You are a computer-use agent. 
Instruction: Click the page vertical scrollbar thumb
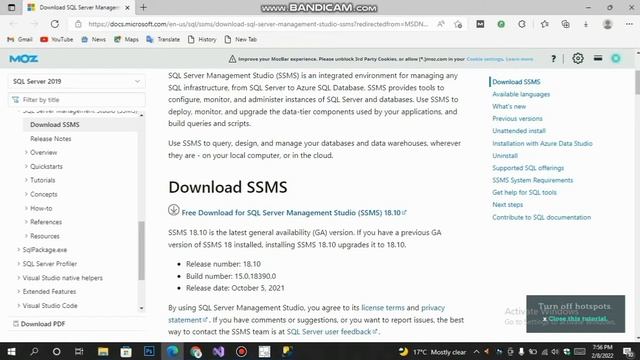(638, 82)
